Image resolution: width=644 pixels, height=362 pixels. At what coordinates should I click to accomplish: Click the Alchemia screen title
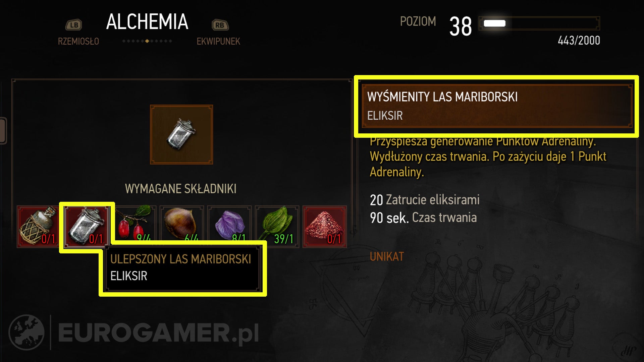pyautogui.click(x=147, y=22)
